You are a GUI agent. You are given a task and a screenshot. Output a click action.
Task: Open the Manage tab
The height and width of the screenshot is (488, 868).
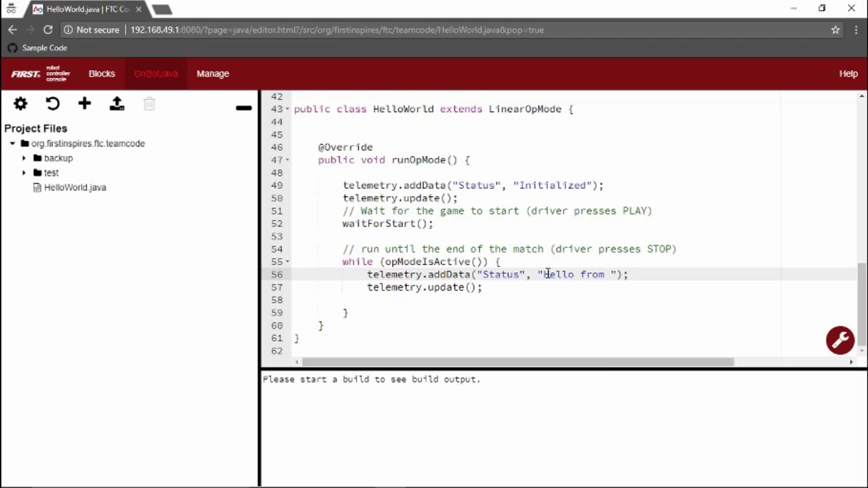click(x=213, y=73)
